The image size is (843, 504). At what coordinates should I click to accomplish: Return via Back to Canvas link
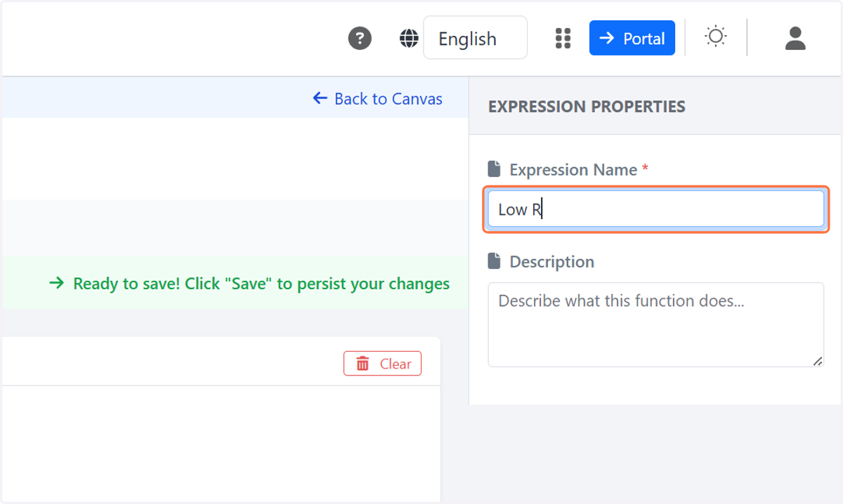pyautogui.click(x=377, y=98)
